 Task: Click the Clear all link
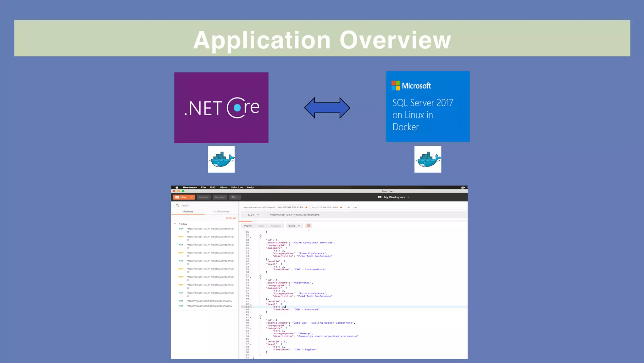pos(231,218)
